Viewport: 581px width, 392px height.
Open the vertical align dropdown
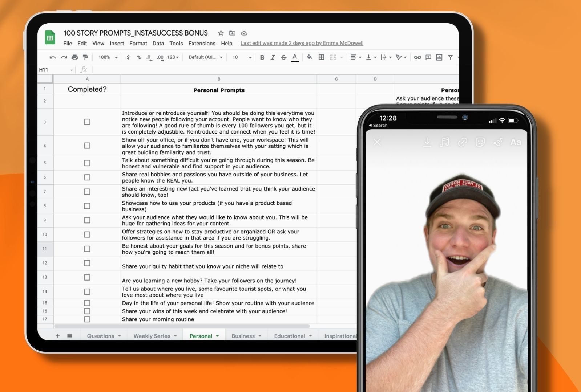(x=371, y=57)
